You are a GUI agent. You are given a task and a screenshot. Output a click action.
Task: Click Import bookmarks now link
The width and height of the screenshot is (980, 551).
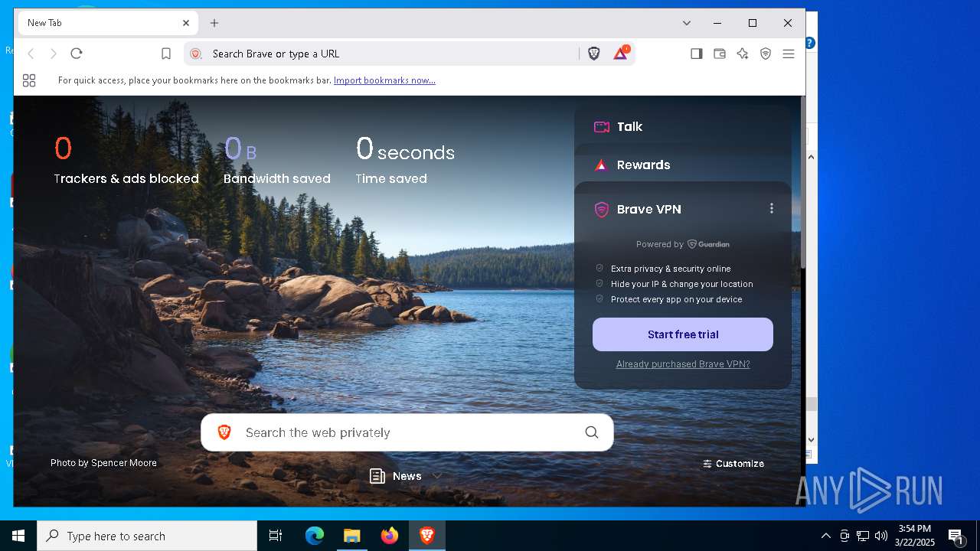pos(384,80)
